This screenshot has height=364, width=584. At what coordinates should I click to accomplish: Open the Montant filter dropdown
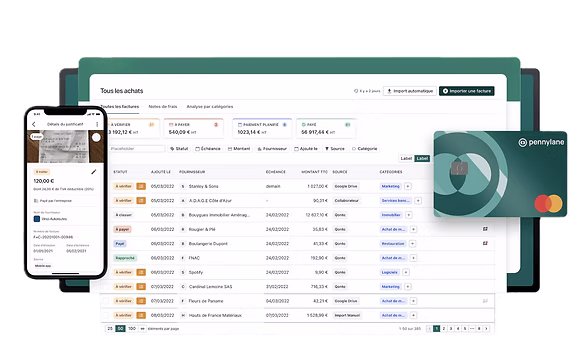(239, 149)
